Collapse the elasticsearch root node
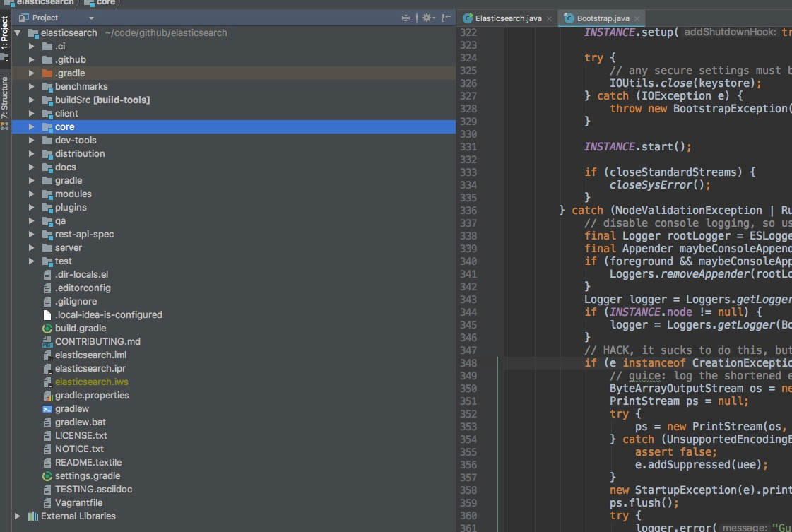792x532 pixels. click(x=18, y=33)
